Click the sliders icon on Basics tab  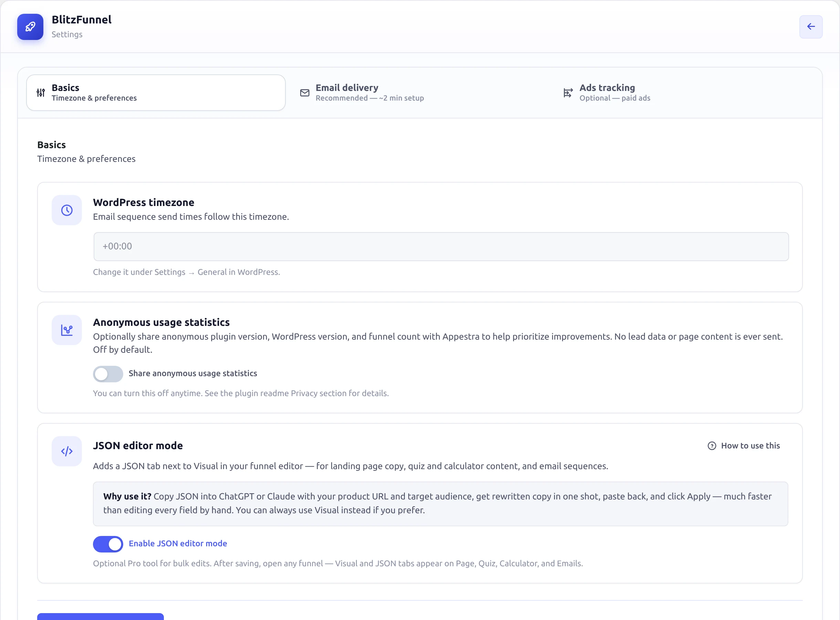coord(41,93)
